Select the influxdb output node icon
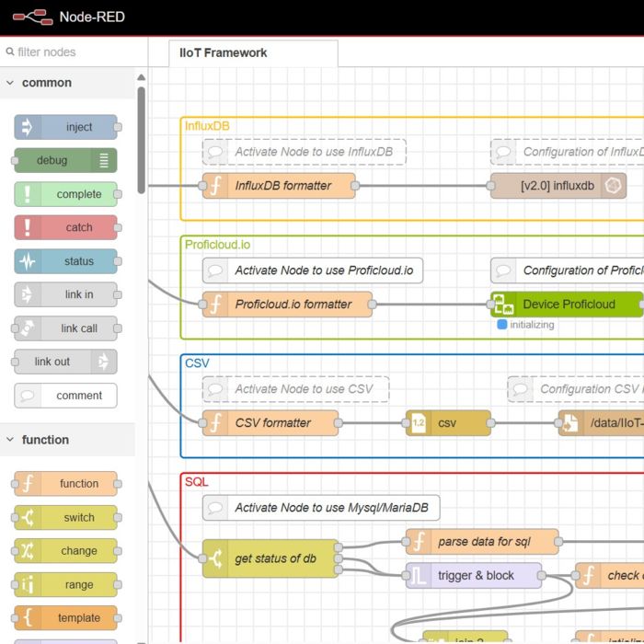 [x=612, y=186]
